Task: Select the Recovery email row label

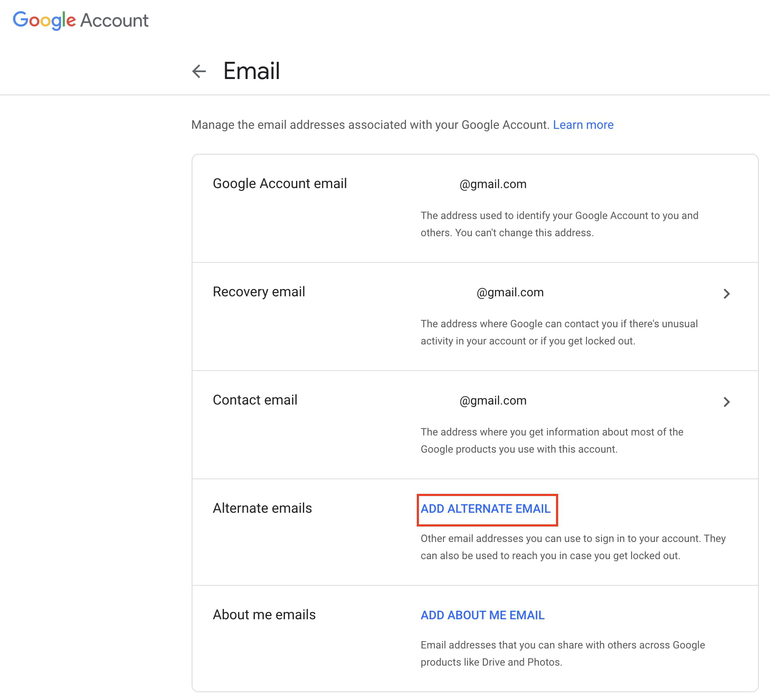Action: pos(259,292)
